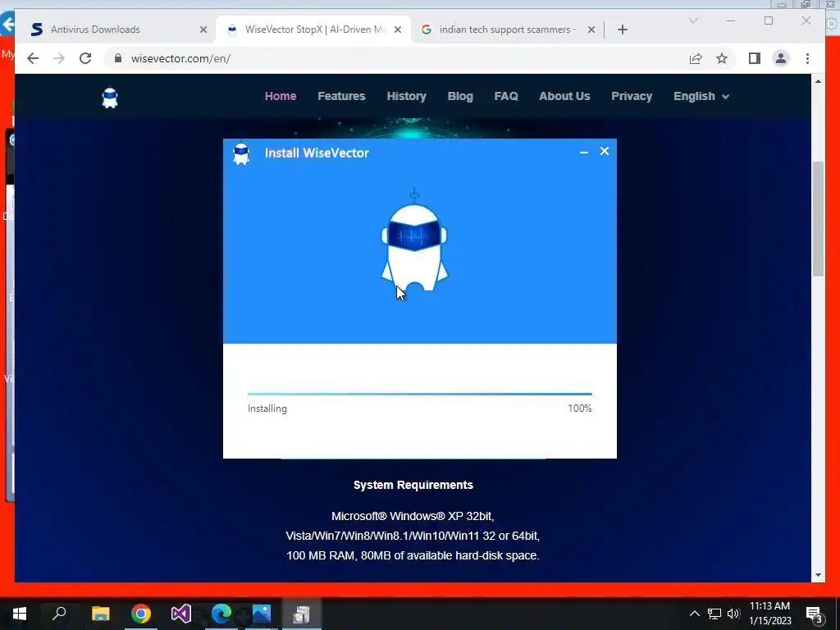This screenshot has width=840, height=630.
Task: Close the WiseVector StopX tab
Action: coord(398,30)
